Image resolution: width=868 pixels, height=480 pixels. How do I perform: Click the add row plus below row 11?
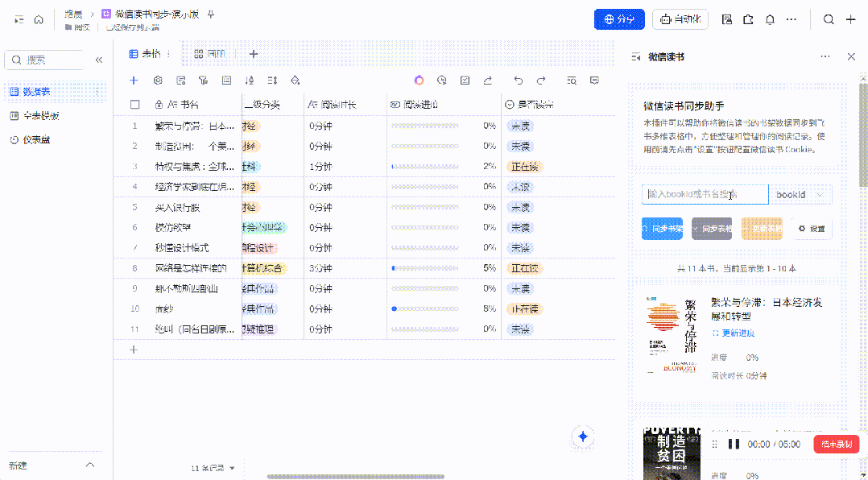tap(134, 350)
